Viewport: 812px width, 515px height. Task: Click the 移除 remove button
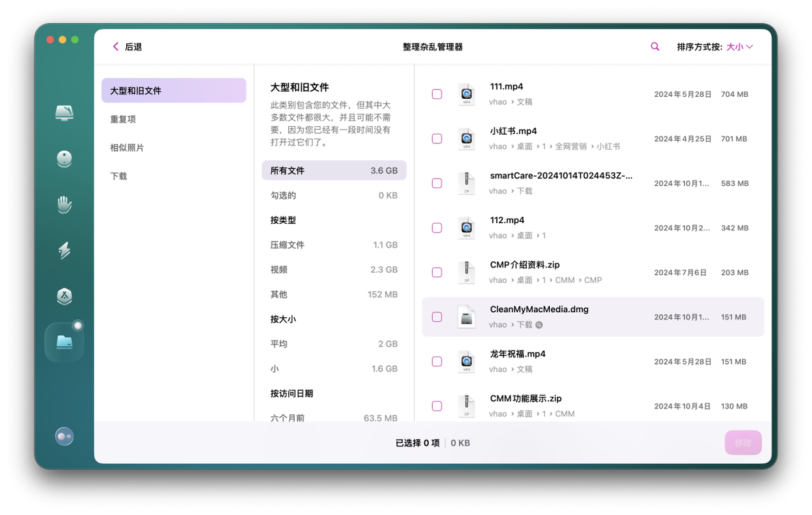[x=743, y=442]
